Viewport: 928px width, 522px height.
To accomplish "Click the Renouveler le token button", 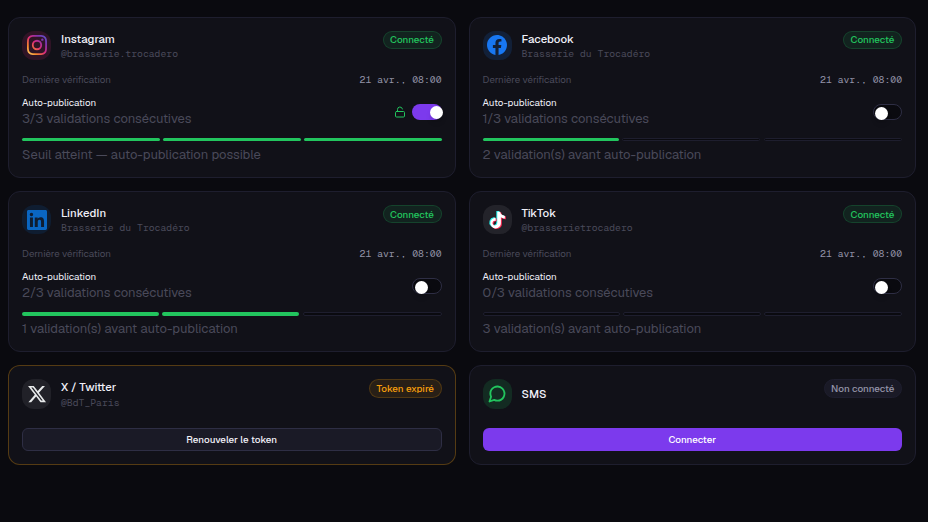I will pyautogui.click(x=232, y=440).
